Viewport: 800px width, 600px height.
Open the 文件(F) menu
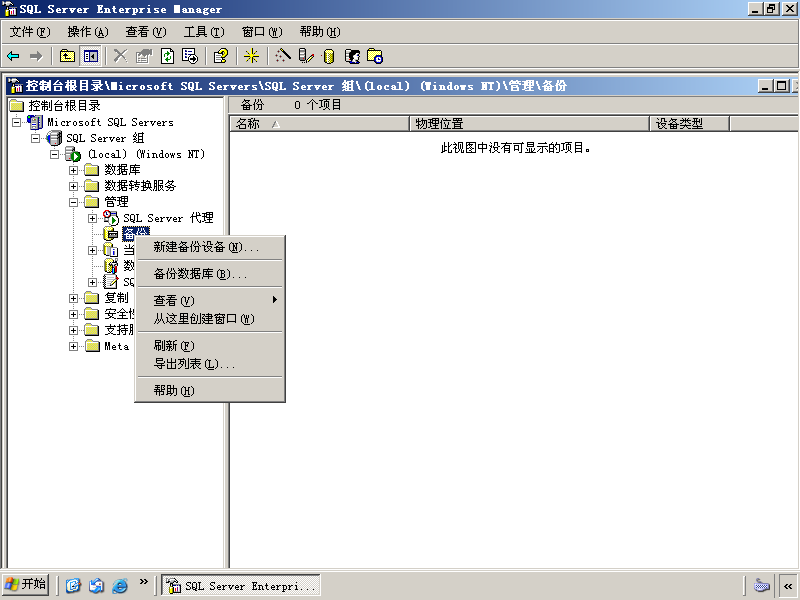[30, 32]
